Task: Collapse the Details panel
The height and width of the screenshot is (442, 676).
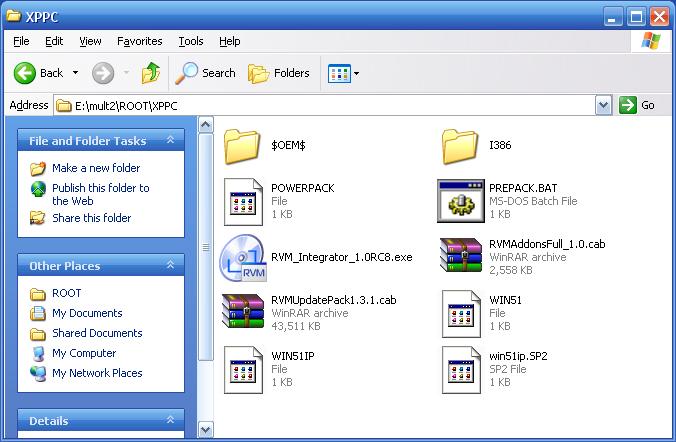Action: (170, 420)
